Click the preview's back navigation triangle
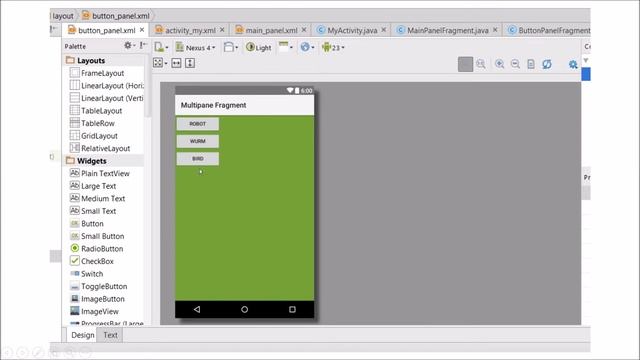Image resolution: width=640 pixels, height=360 pixels. tap(197, 309)
